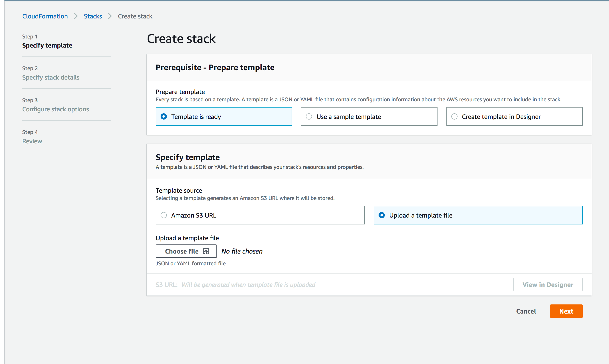The width and height of the screenshot is (609, 364).
Task: Click the JSON or YAML formatted file hint
Action: (x=190, y=263)
